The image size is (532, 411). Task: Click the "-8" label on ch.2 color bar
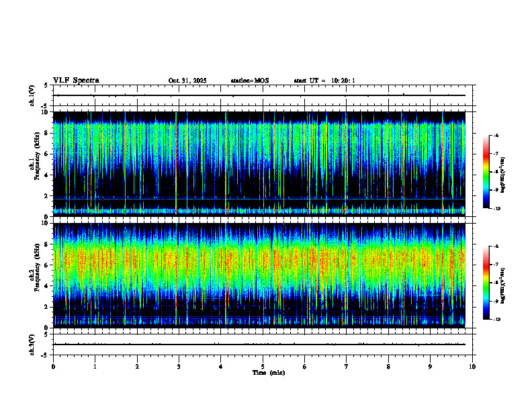pos(496,283)
